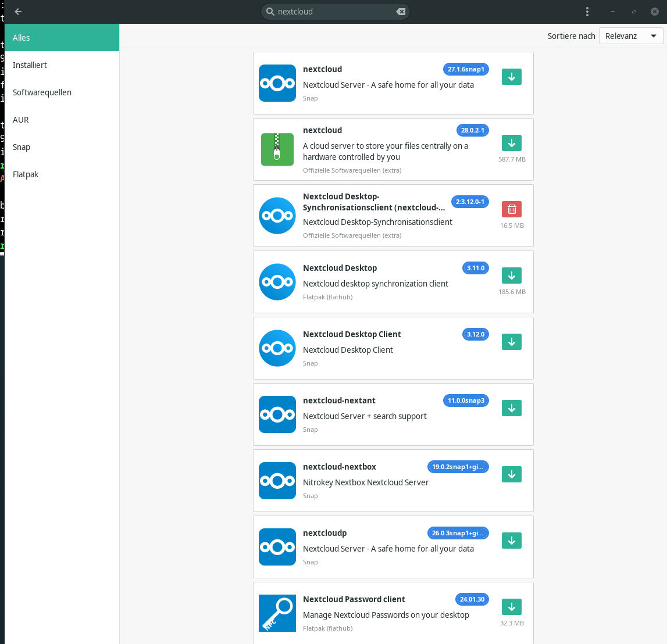Click the 24.01.30 version badge
Image resolution: width=667 pixels, height=644 pixels.
pyautogui.click(x=472, y=599)
